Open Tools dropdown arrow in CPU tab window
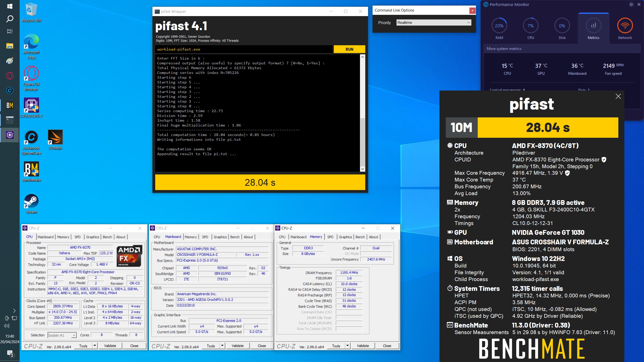This screenshot has height=362, width=644. pos(95,346)
